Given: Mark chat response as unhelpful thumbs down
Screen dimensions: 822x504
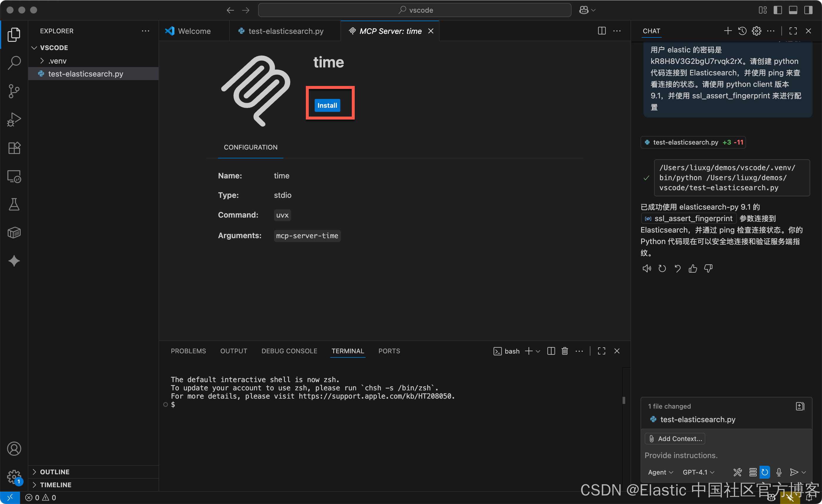Looking at the screenshot, I should coord(708,269).
